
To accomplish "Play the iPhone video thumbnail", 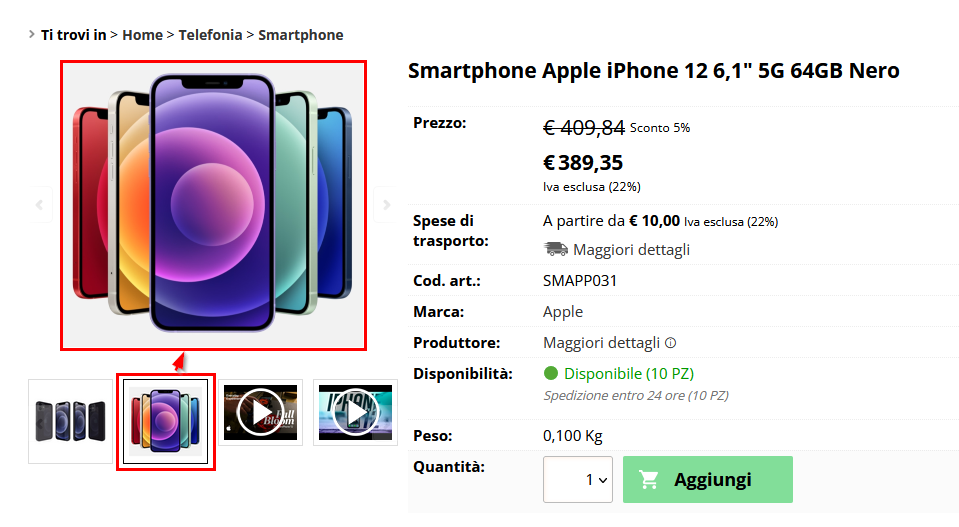I will pos(355,413).
